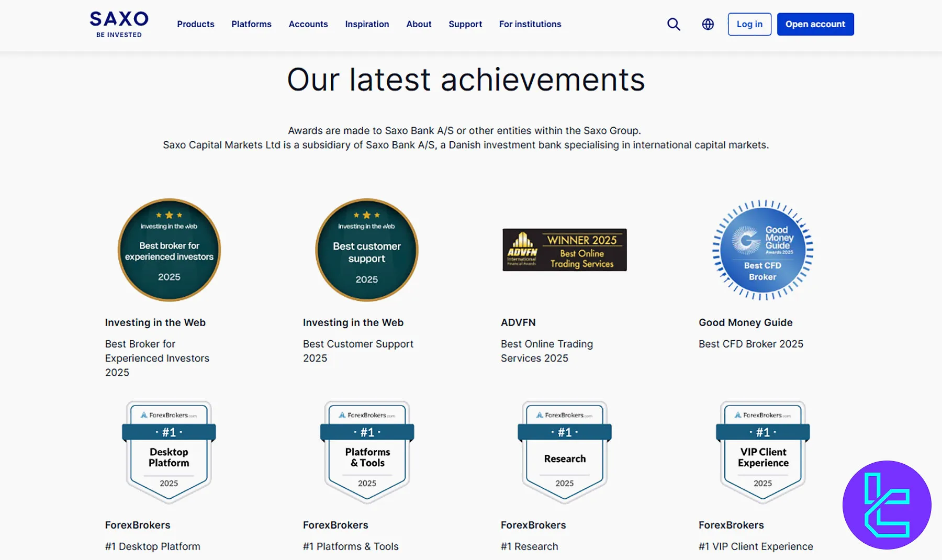Go to For institutions page
This screenshot has height=560, width=942.
(530, 24)
